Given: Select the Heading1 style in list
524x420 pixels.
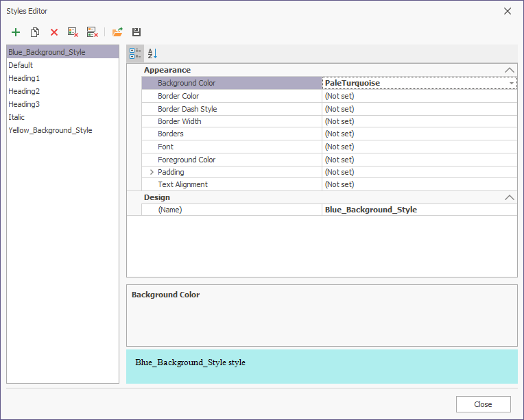Looking at the screenshot, I should [x=24, y=78].
